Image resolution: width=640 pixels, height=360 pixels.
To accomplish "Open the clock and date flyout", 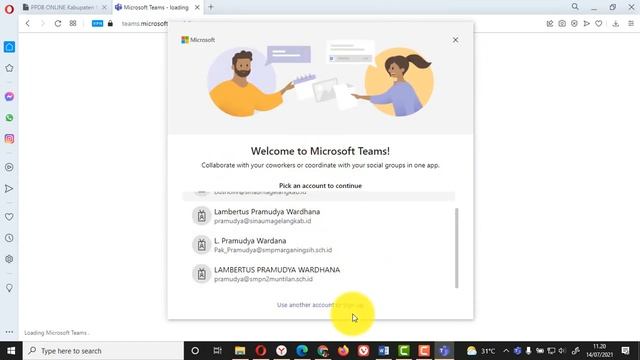I will [599, 351].
